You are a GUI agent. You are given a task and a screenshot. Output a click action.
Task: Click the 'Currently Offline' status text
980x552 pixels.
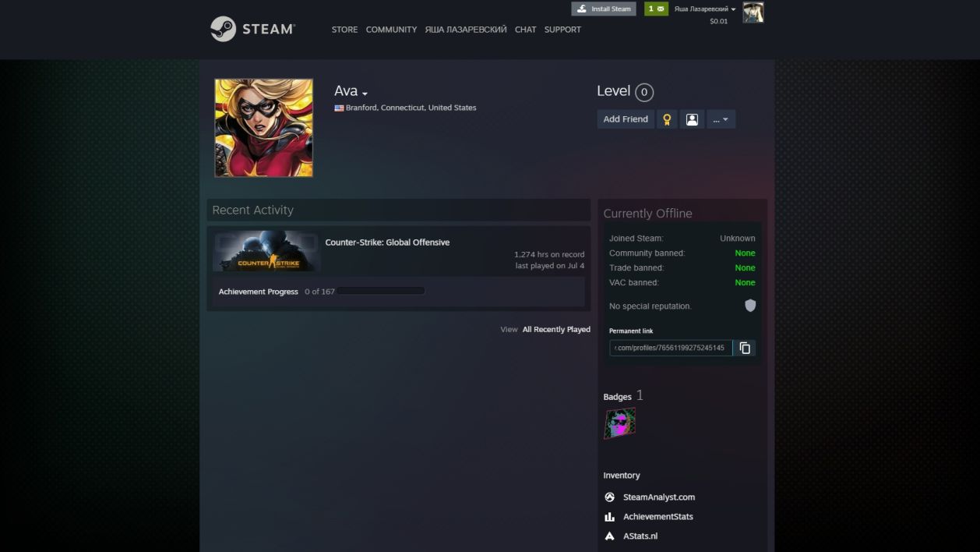coord(647,214)
